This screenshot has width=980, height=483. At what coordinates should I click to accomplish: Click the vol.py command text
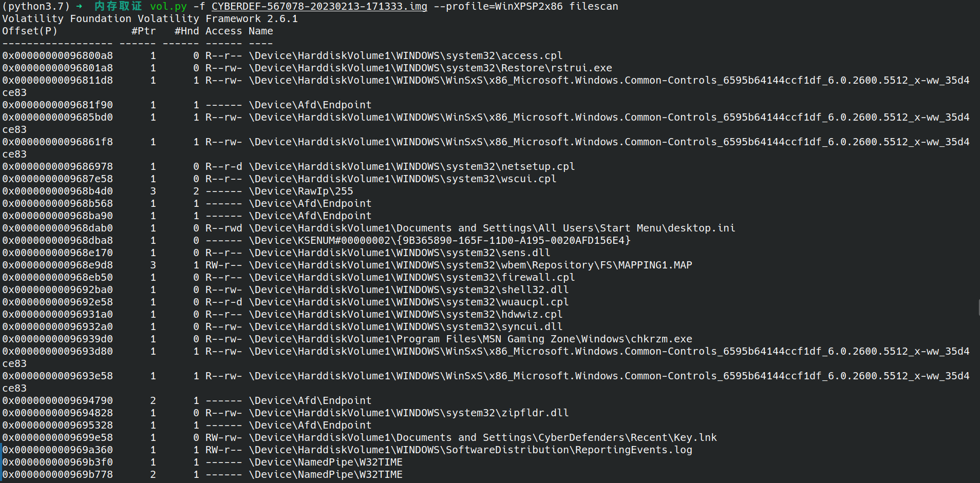[x=168, y=7]
